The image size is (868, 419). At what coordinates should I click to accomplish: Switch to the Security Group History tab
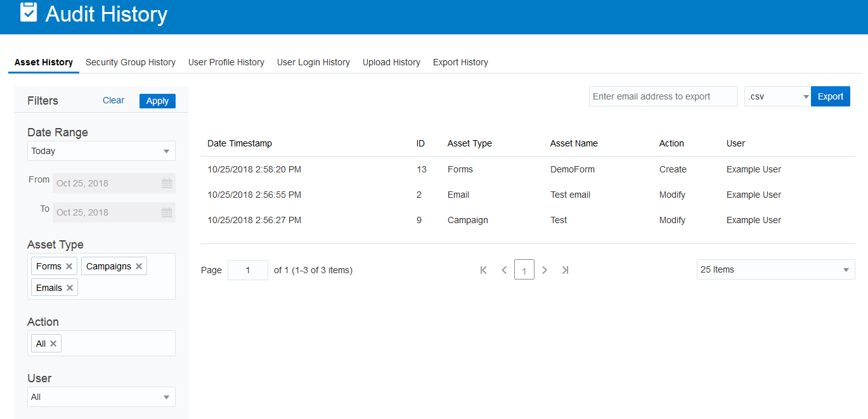[131, 62]
